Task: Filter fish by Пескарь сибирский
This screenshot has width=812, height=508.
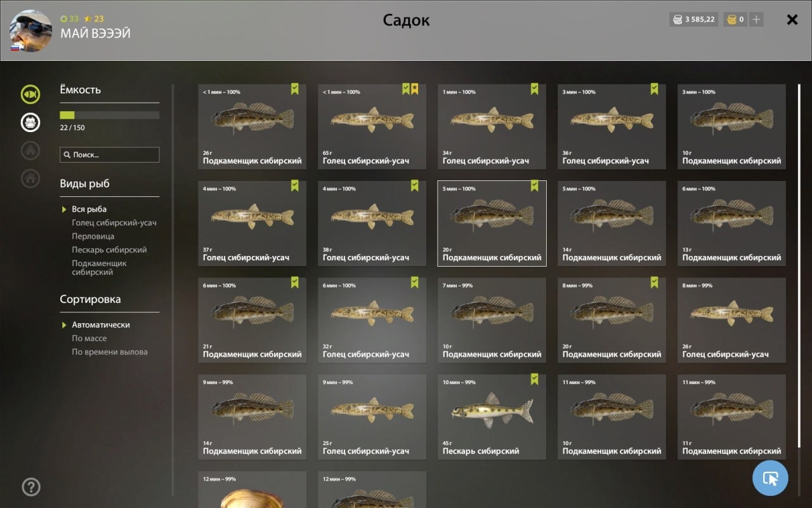Action: click(109, 250)
